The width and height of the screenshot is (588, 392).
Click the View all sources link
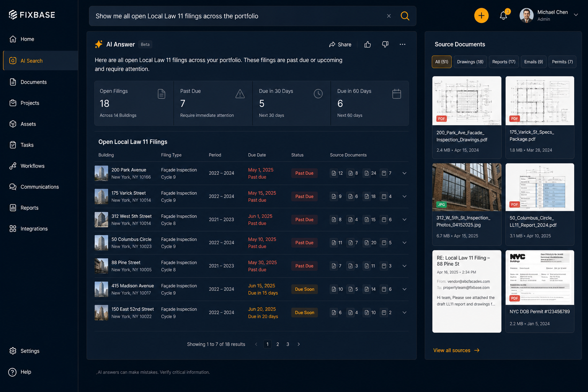point(456,350)
